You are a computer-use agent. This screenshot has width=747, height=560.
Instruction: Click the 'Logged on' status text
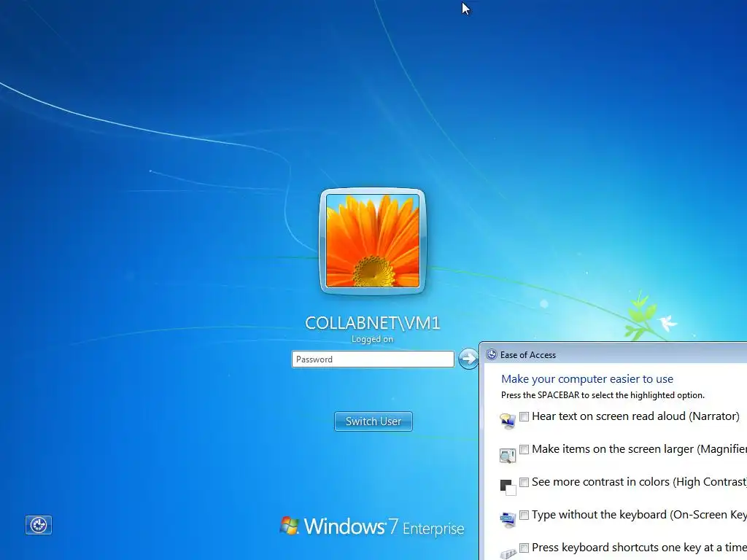coord(373,339)
